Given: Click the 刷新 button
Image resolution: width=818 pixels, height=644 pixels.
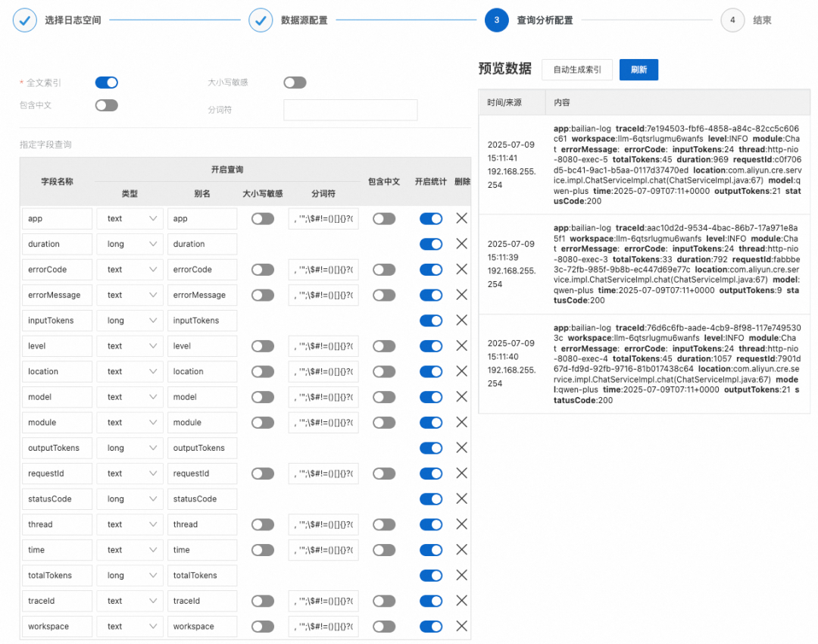Looking at the screenshot, I should (x=638, y=70).
